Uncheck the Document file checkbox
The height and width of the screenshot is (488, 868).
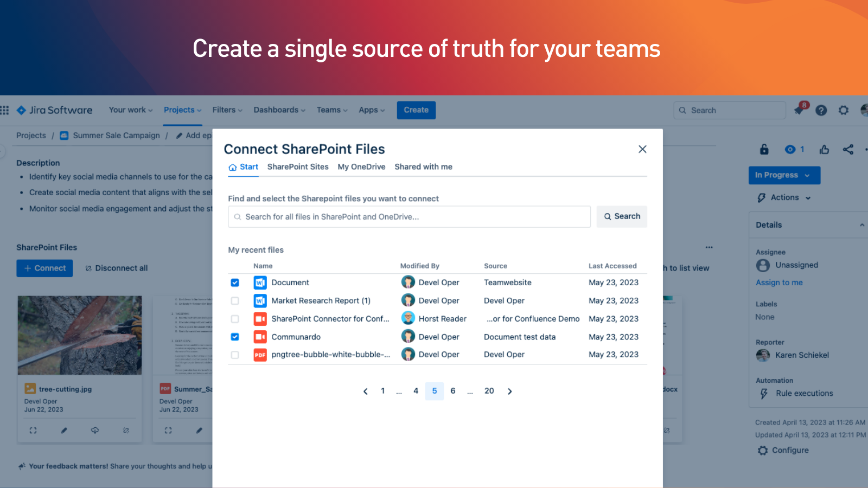coord(235,282)
